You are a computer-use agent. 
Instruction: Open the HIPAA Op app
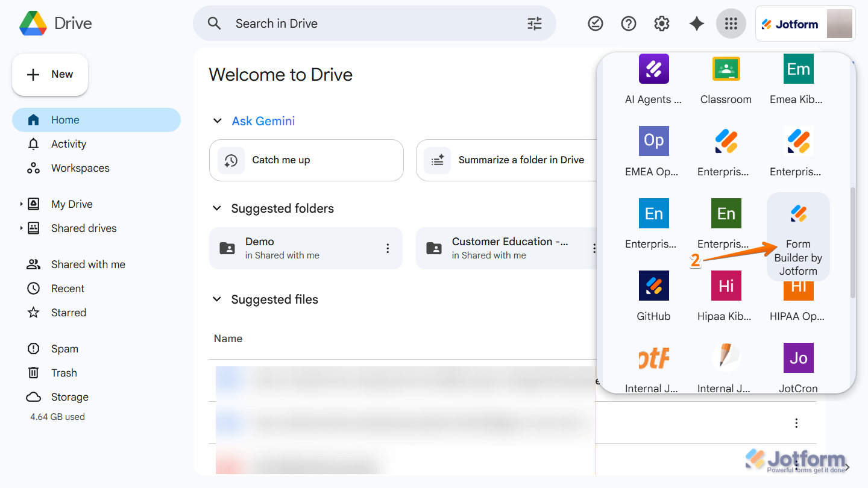click(x=797, y=295)
